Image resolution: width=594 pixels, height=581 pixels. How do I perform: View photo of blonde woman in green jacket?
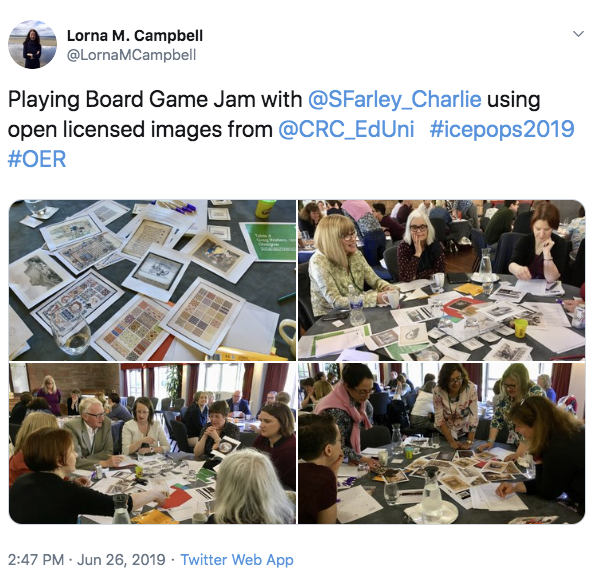tap(442, 280)
